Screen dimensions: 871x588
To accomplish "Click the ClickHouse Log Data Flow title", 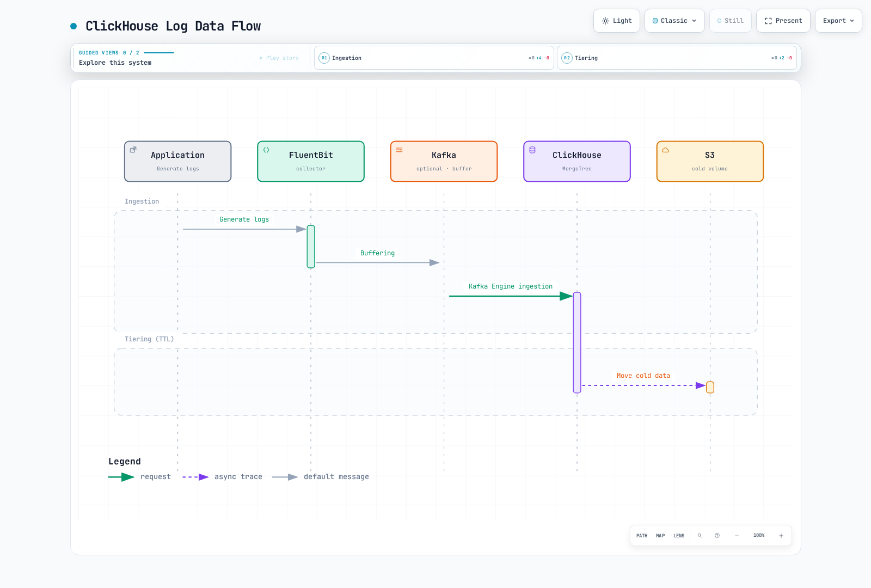I will tap(173, 26).
